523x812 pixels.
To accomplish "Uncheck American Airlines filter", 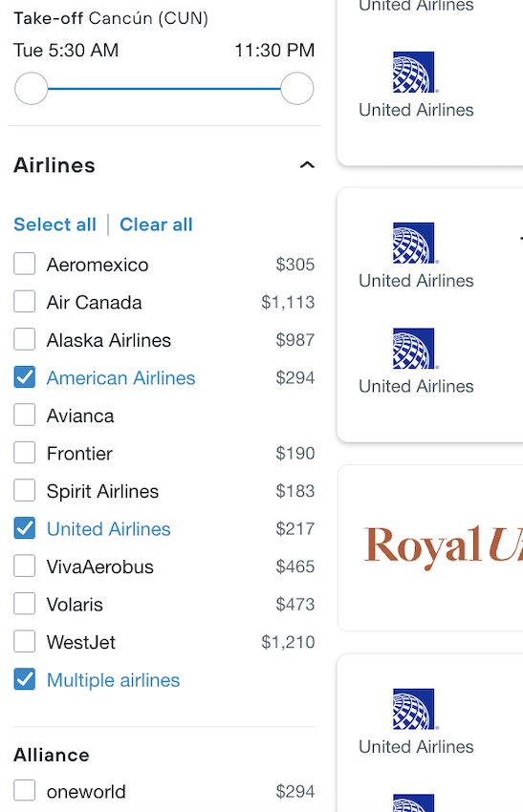I will click(x=24, y=377).
